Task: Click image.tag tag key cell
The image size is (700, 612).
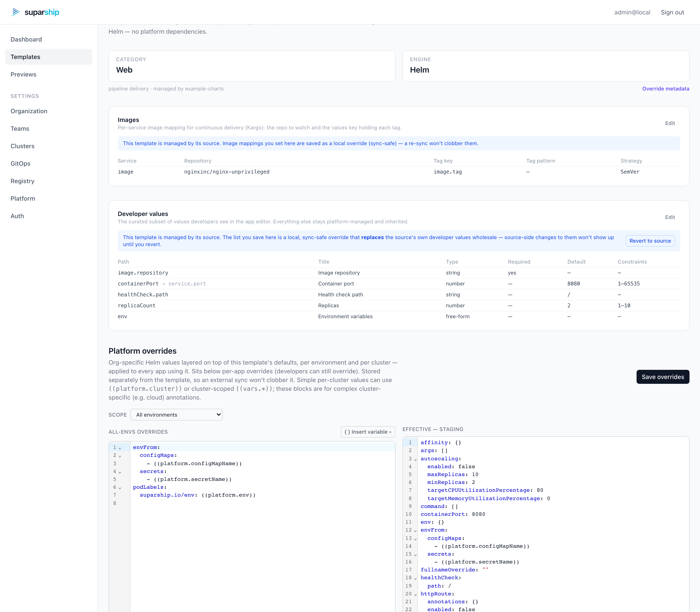Action: coord(448,172)
